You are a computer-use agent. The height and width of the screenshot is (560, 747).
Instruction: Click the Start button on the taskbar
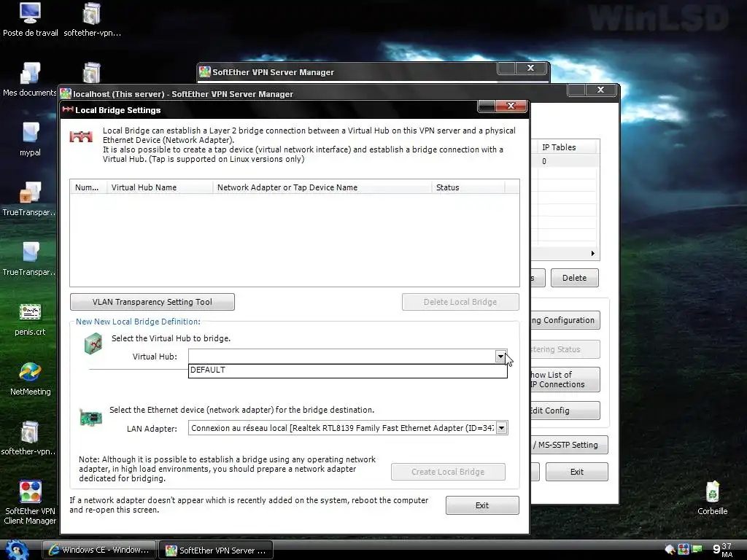coord(17,550)
